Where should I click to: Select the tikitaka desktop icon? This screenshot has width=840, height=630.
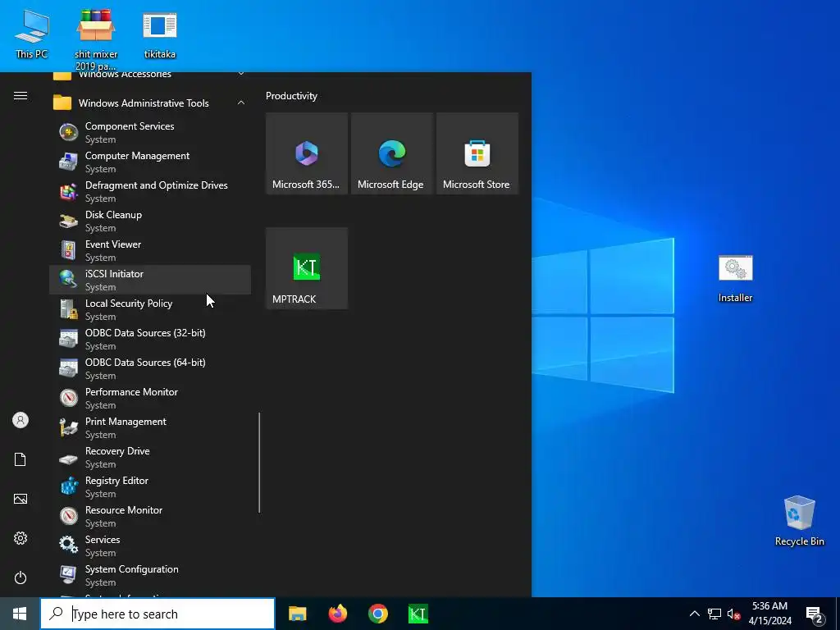[160, 34]
